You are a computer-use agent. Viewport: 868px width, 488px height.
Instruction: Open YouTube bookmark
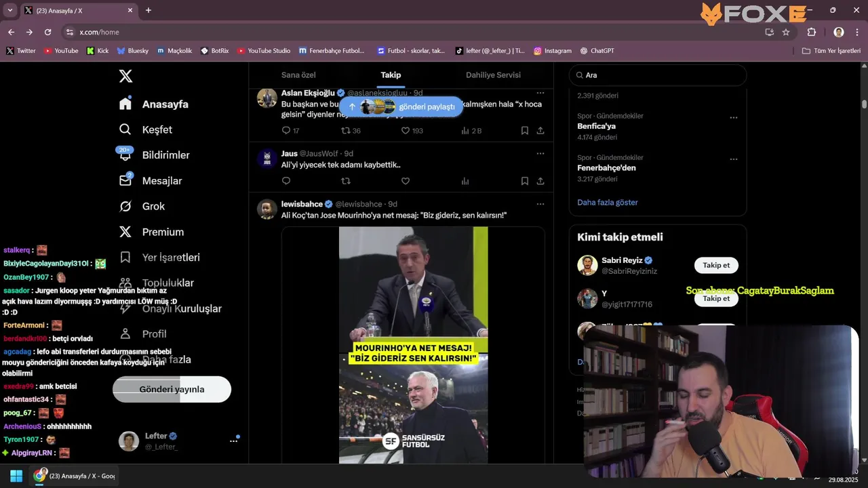(x=61, y=51)
